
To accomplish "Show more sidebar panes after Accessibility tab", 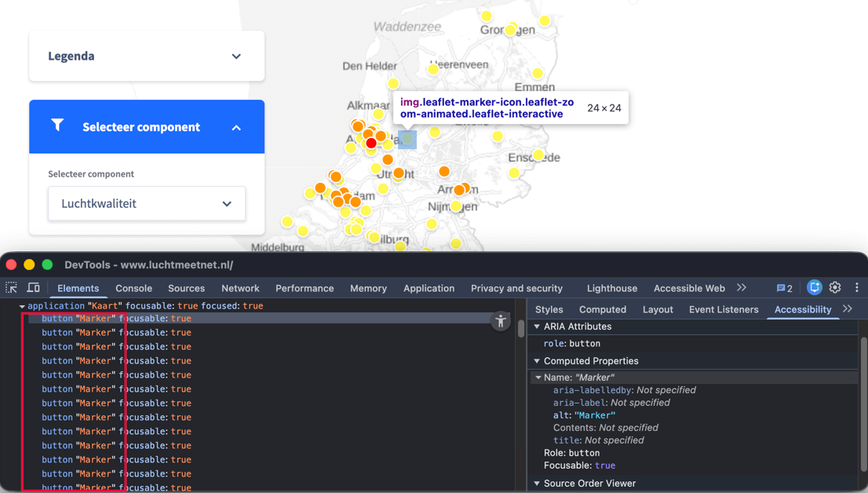I will [x=848, y=309].
